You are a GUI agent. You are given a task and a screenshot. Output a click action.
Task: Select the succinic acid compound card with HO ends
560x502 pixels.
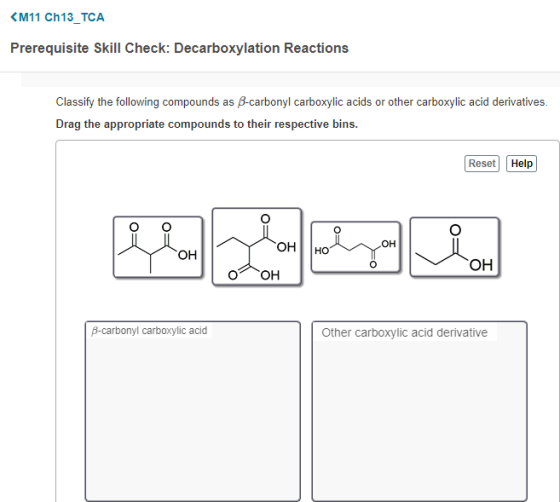click(356, 247)
